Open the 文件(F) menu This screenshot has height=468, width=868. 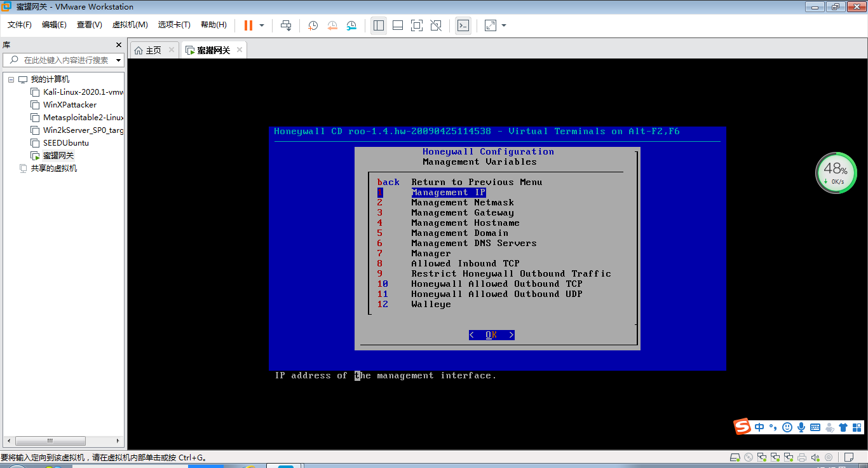click(20, 25)
